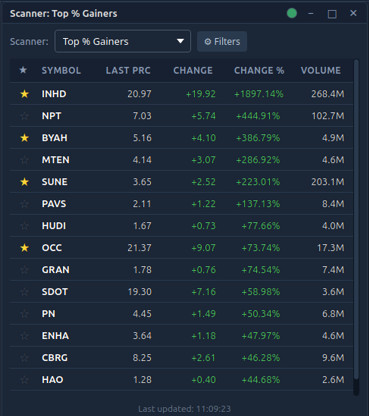The height and width of the screenshot is (416, 369).
Task: Click the 203.1M volume cell
Action: [328, 182]
